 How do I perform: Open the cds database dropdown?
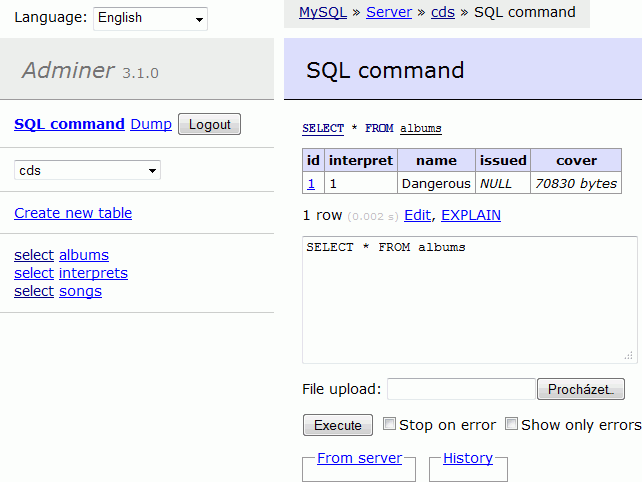click(x=87, y=170)
